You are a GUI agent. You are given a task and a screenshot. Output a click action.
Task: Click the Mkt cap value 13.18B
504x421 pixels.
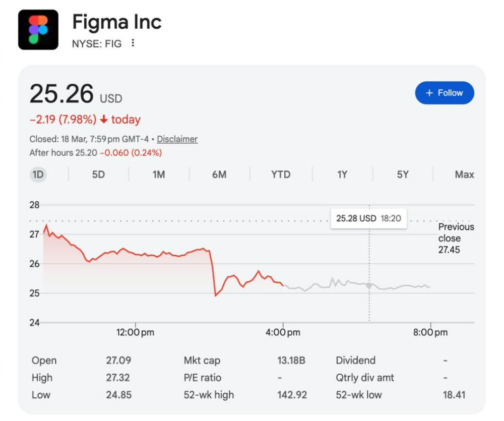[x=291, y=360]
